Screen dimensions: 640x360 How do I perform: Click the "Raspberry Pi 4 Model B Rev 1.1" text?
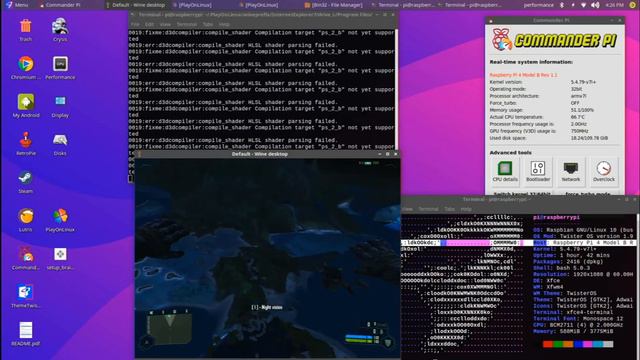click(x=523, y=75)
